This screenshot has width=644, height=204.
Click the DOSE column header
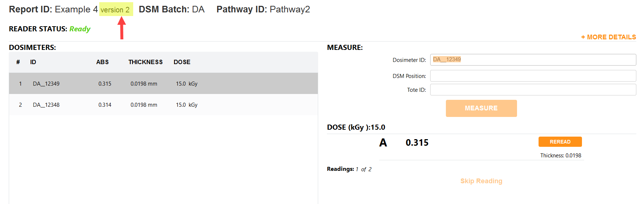point(182,62)
